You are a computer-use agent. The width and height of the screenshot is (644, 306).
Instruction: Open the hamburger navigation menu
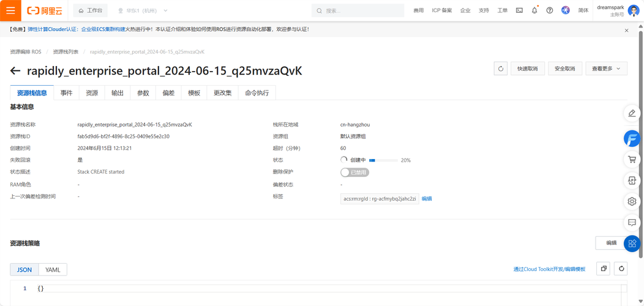(x=10, y=10)
